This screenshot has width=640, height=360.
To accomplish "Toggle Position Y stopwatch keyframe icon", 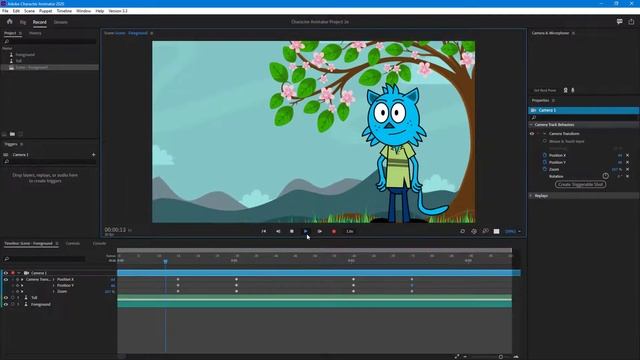I will [x=544, y=162].
